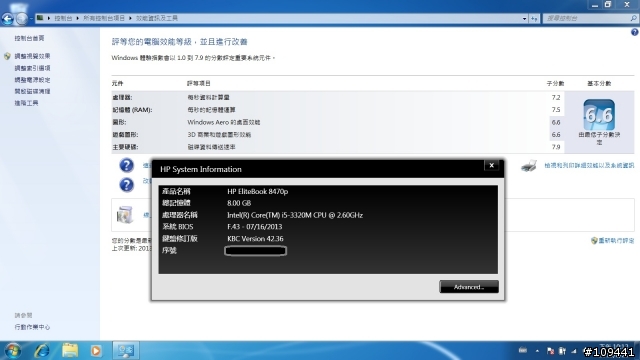The height and width of the screenshot is (360, 640).
Task: Click 所有控制台項目 breadcrumb segment
Action: pyautogui.click(x=104, y=18)
